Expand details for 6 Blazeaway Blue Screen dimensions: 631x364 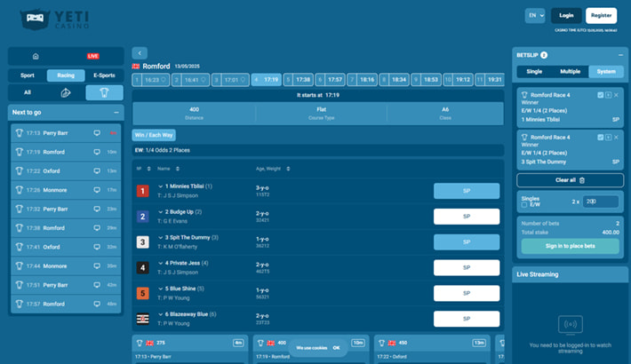[160, 314]
